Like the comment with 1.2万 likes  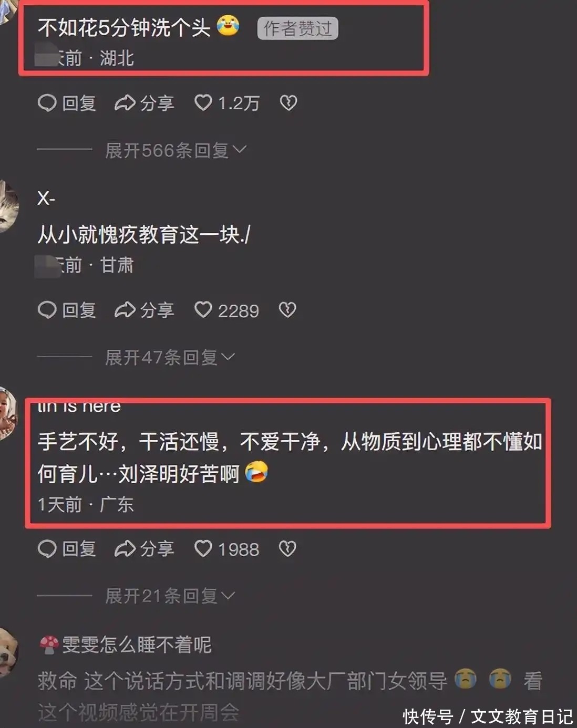tap(227, 103)
